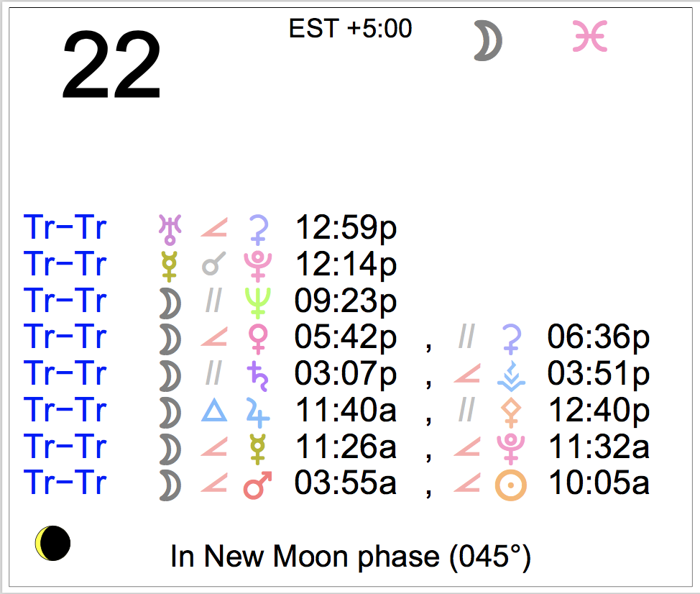Click the blue trine triangle symbol
700x594 pixels.
(213, 411)
